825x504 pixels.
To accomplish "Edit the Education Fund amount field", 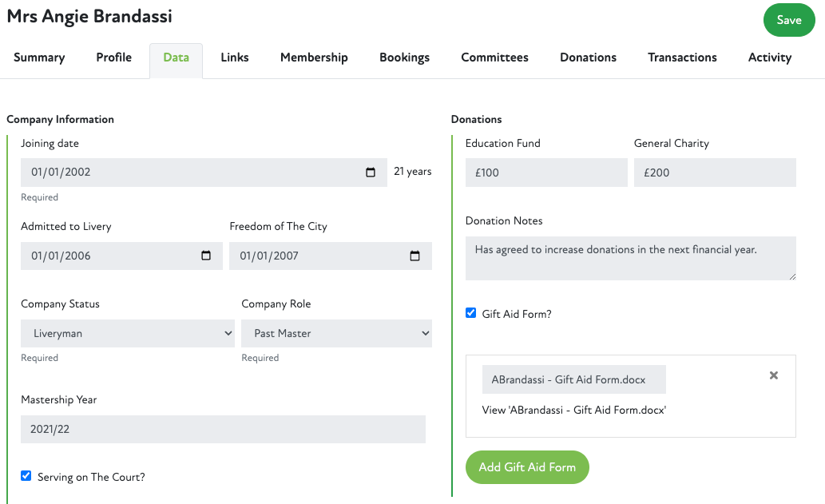I will 546,173.
